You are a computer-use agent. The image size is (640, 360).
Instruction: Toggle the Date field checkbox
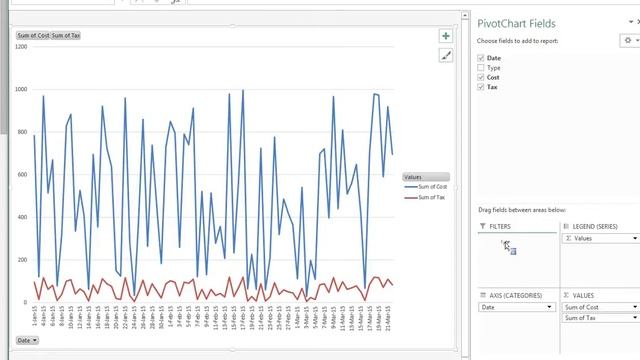481,58
